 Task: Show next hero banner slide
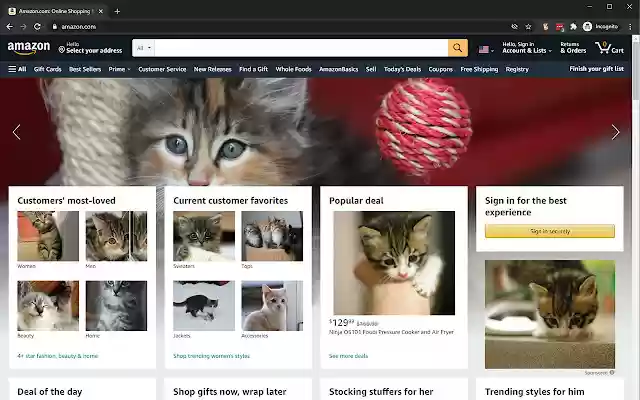click(616, 132)
